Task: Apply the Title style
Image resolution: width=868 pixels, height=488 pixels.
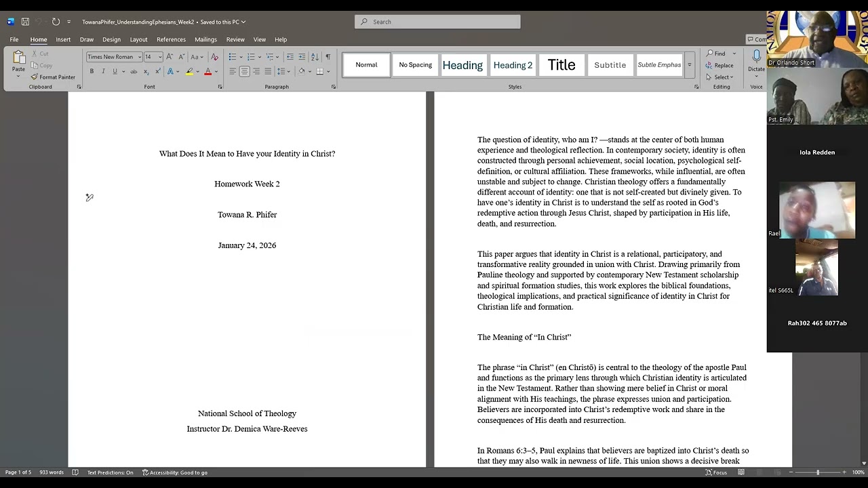Action: [x=561, y=65]
